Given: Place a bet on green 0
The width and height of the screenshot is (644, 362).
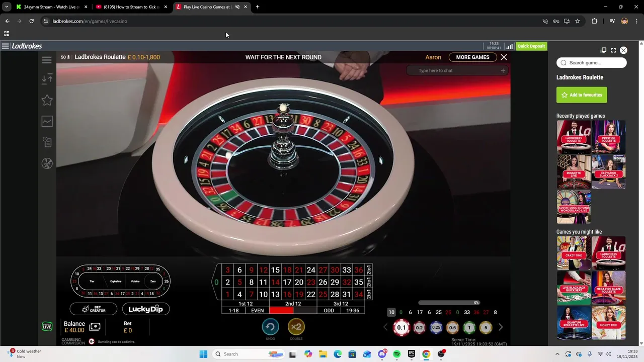Looking at the screenshot, I should tap(216, 282).
